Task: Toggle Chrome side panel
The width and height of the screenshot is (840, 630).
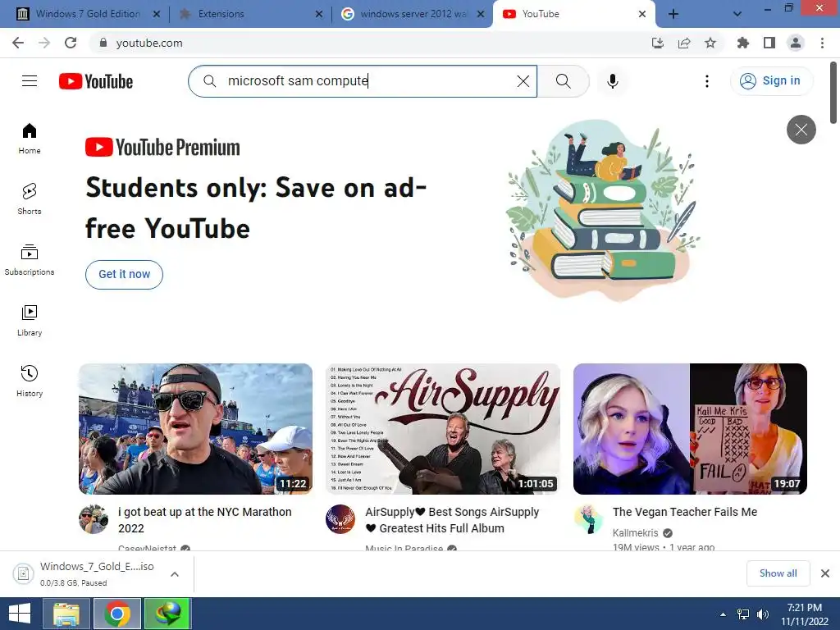Action: point(769,43)
